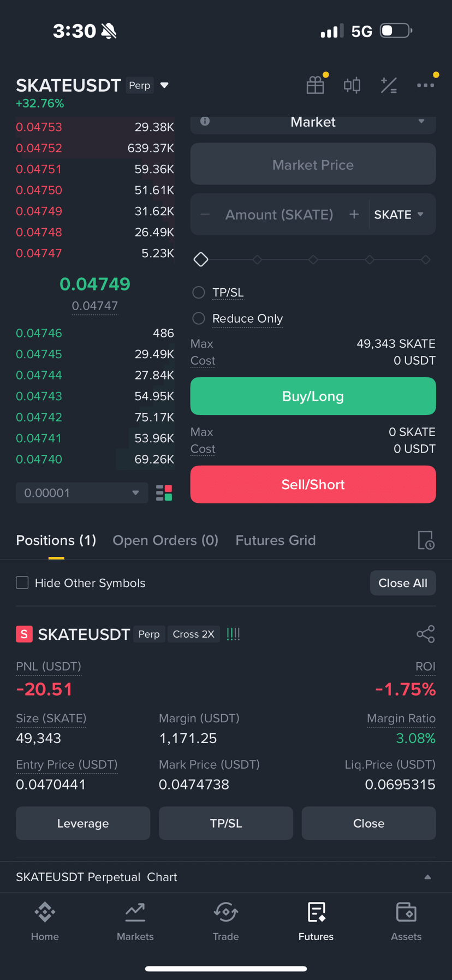Open the calculator percent icon
Viewport: 452px width, 980px height.
389,85
